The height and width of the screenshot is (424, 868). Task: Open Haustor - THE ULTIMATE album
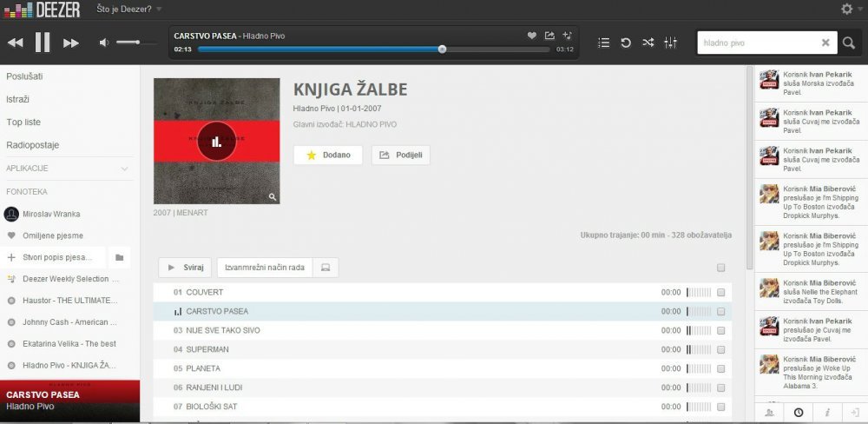tap(70, 301)
